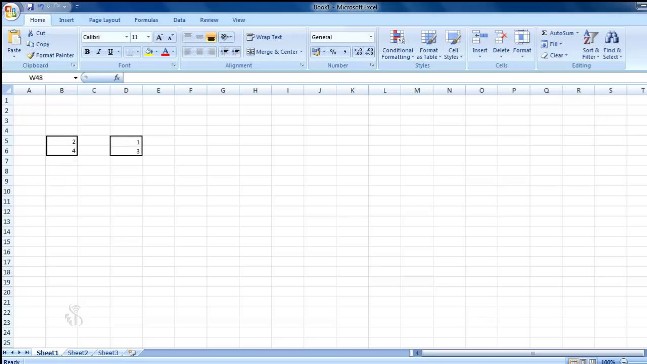Click the red font color swatch
The width and height of the screenshot is (647, 364).
click(165, 52)
